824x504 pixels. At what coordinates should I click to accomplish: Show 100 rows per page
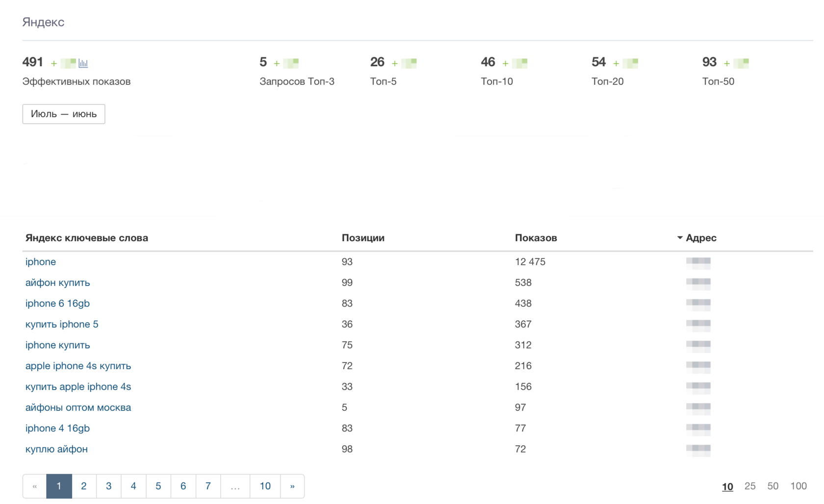(798, 486)
